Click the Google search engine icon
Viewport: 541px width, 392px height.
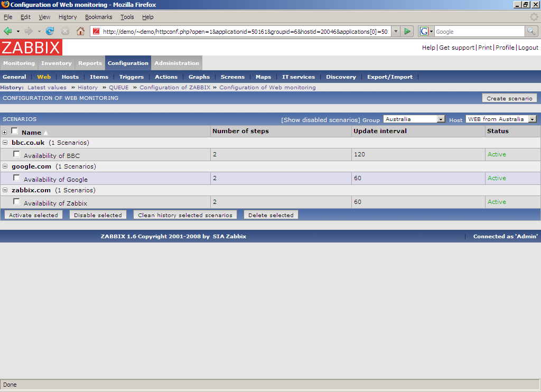[424, 31]
